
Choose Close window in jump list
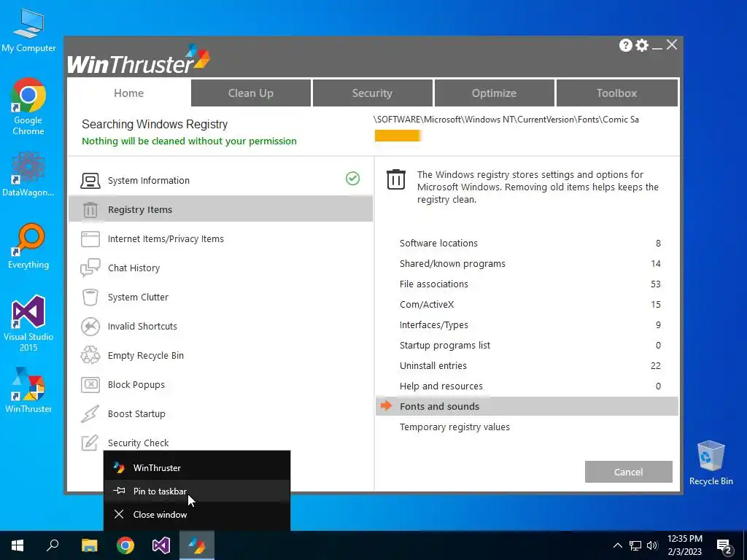(197, 514)
